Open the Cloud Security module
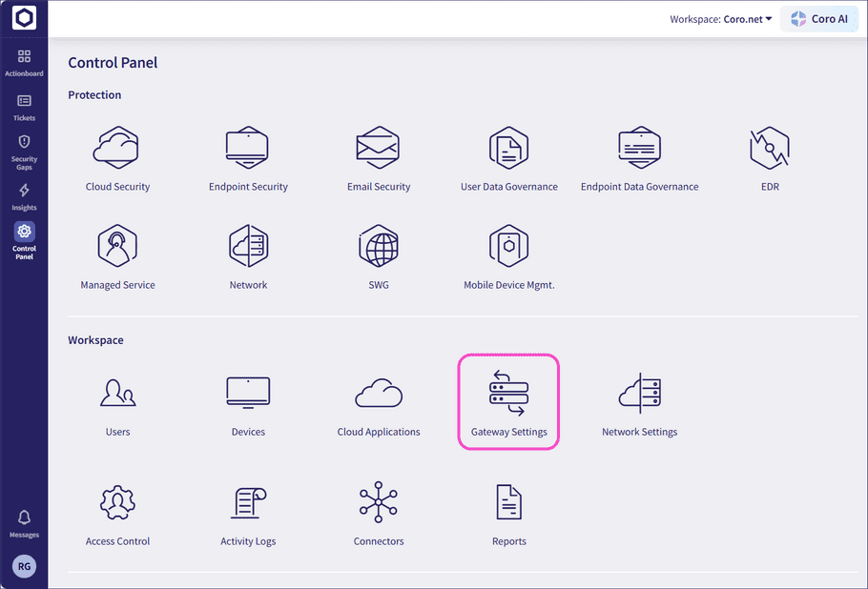Screen dimensions: 868x589 tap(117, 150)
